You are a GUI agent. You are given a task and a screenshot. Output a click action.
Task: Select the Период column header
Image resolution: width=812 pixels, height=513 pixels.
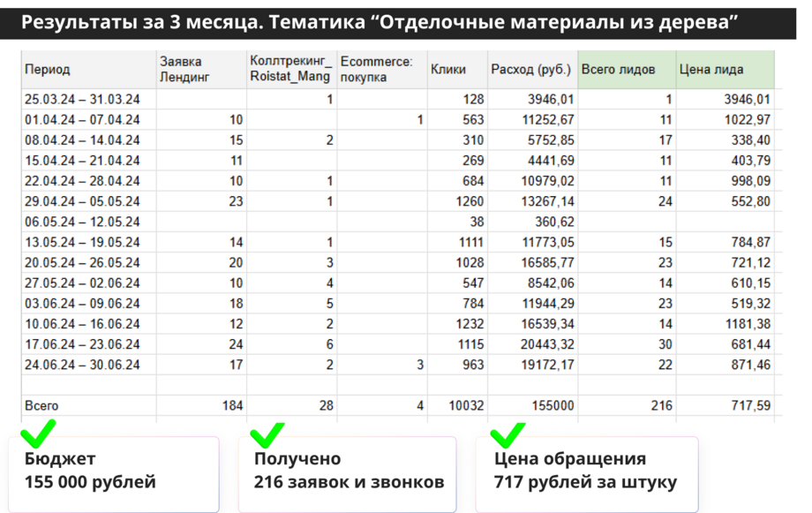[x=88, y=70]
